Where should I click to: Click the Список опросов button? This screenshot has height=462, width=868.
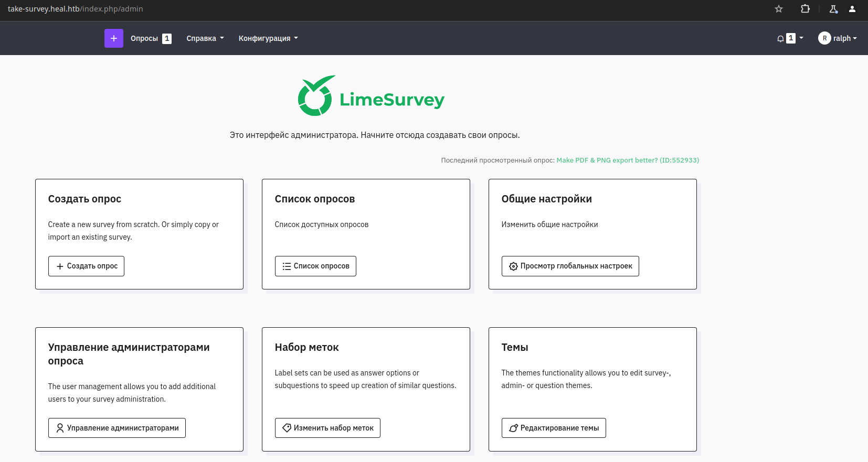point(315,266)
